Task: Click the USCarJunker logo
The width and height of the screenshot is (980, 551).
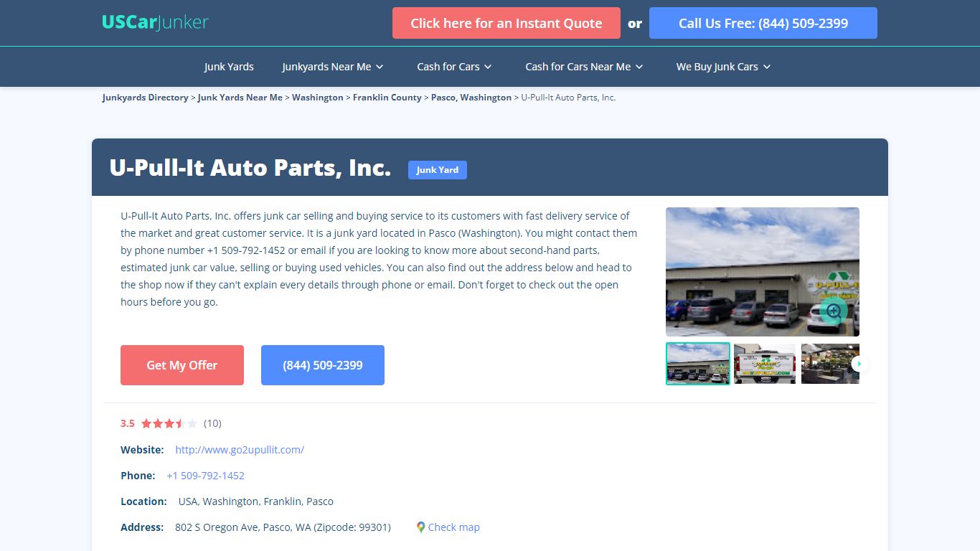Action: 155,22
